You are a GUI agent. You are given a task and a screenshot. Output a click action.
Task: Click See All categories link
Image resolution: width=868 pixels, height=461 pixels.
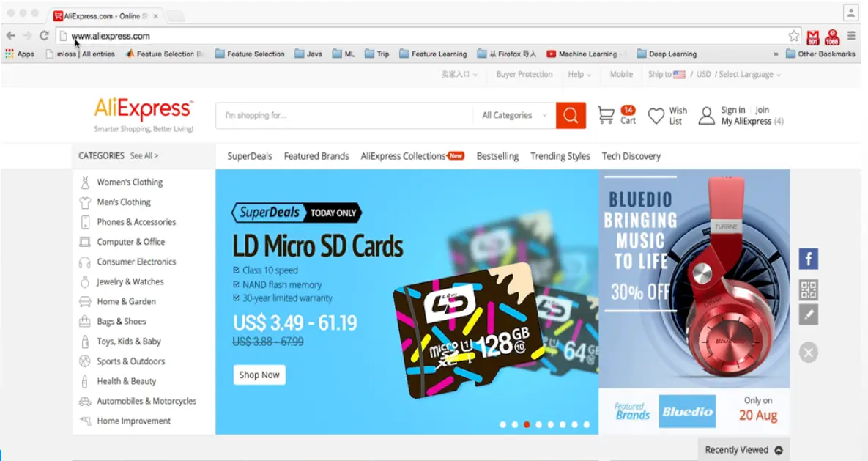pyautogui.click(x=144, y=155)
